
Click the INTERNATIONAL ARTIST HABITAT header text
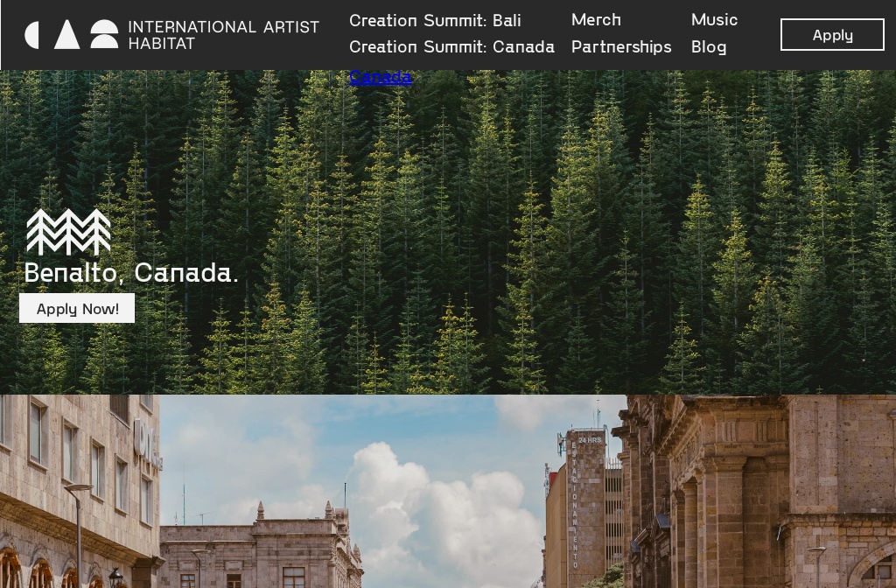coord(223,35)
